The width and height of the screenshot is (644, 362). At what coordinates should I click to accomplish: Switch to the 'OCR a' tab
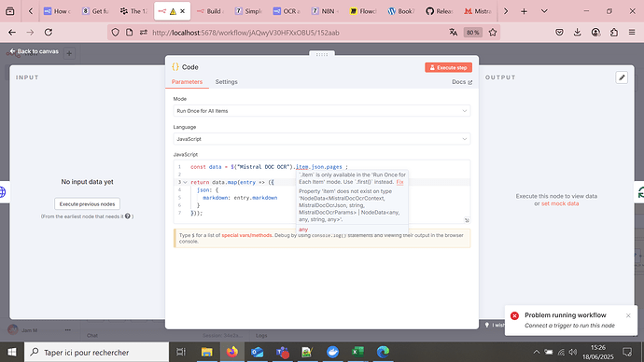(287, 11)
